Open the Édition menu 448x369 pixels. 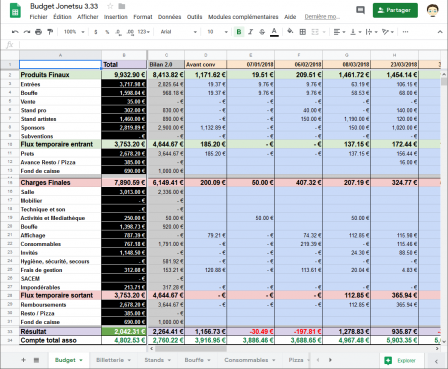62,17
